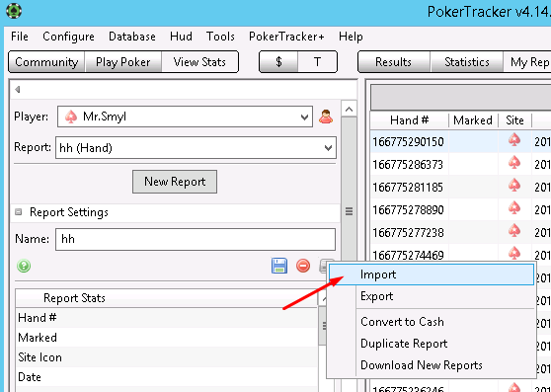The height and width of the screenshot is (392, 551).
Task: Select Date in Report Stats list
Action: (167, 377)
